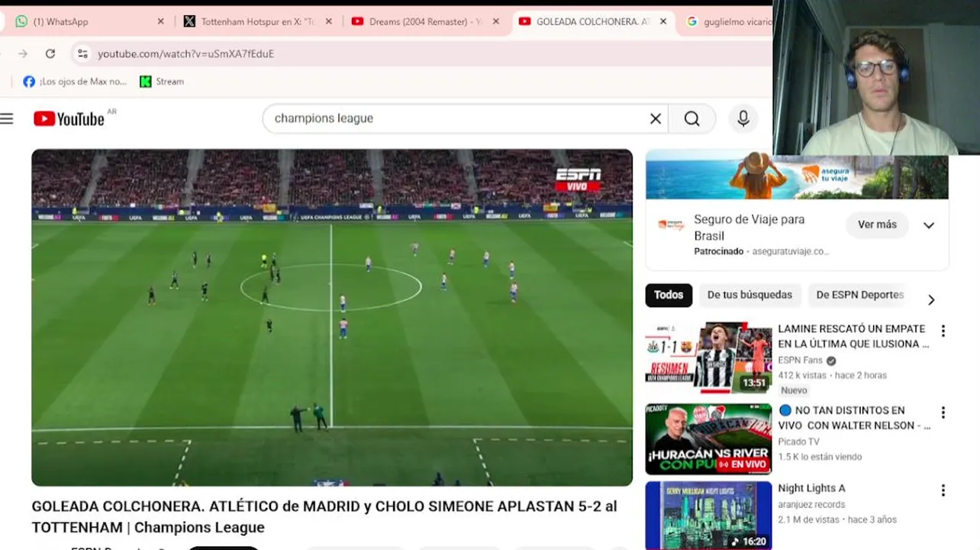The width and height of the screenshot is (980, 550).
Task: Reload the page in the browser
Action: [50, 53]
